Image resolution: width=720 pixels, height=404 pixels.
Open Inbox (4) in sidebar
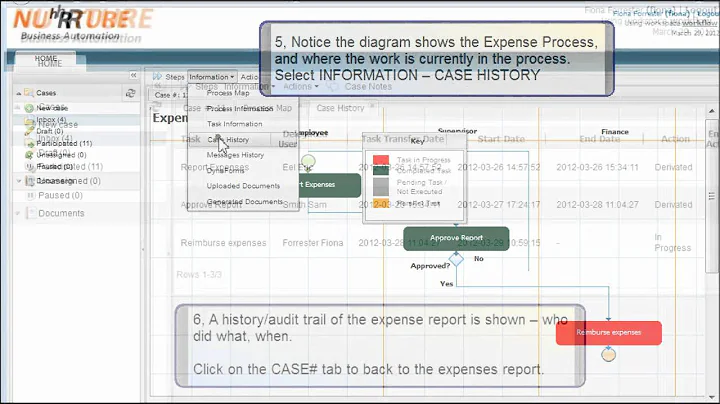coord(51,120)
